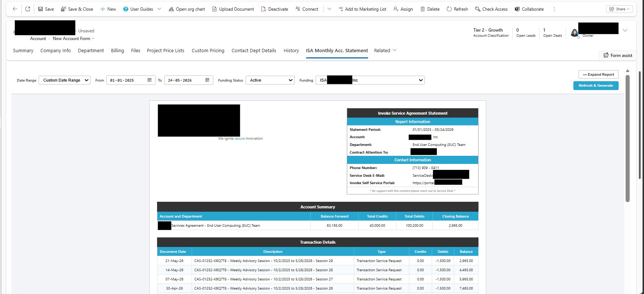644x294 pixels.
Task: Add to Marketing List
Action: [x=362, y=9]
